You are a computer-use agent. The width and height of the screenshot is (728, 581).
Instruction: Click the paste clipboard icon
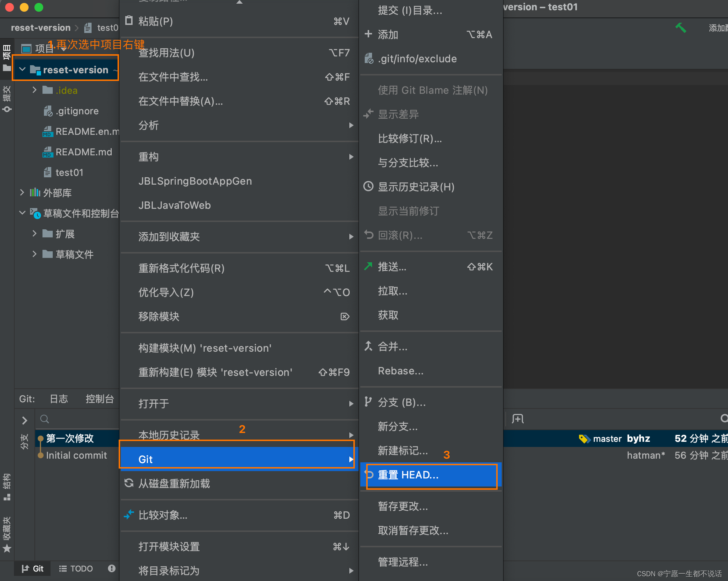click(129, 21)
